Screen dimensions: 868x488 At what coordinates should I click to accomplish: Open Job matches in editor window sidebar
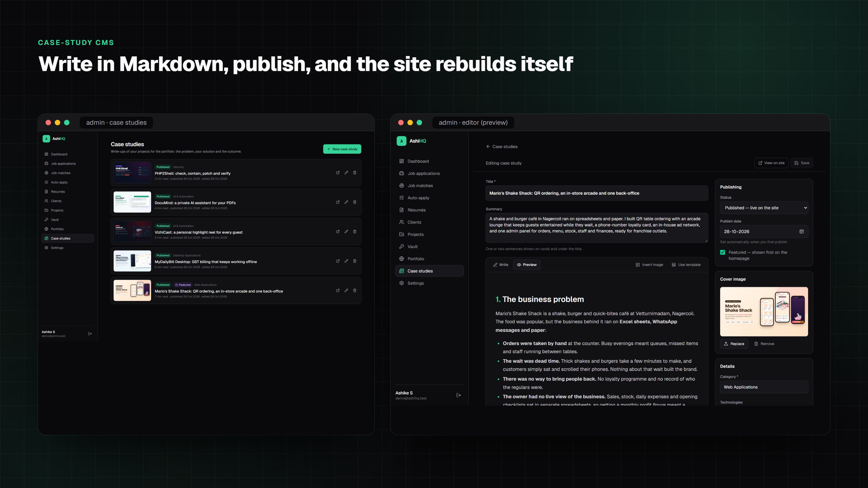(429, 185)
